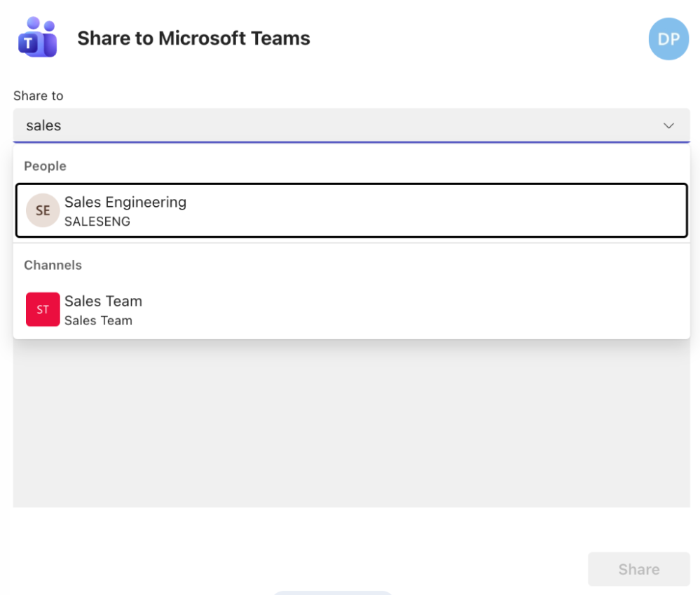Expand the Share to dropdown chevron
Viewport: 700px width, 595px height.
[x=668, y=125]
